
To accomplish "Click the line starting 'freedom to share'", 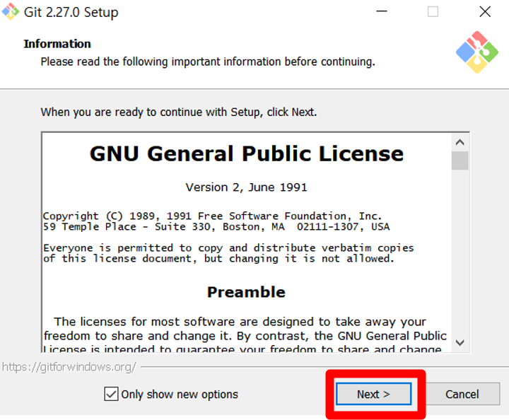I will click(245, 336).
